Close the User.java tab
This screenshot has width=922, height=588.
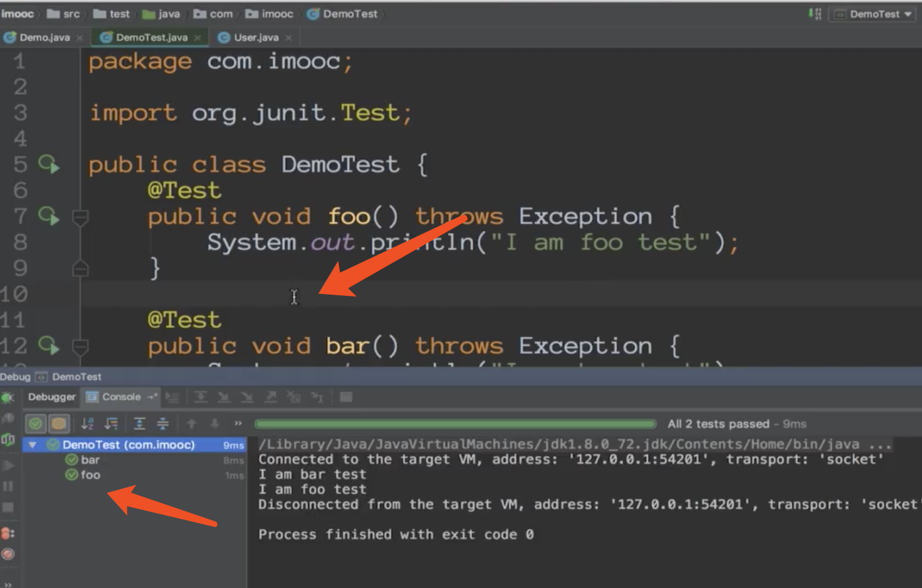288,38
